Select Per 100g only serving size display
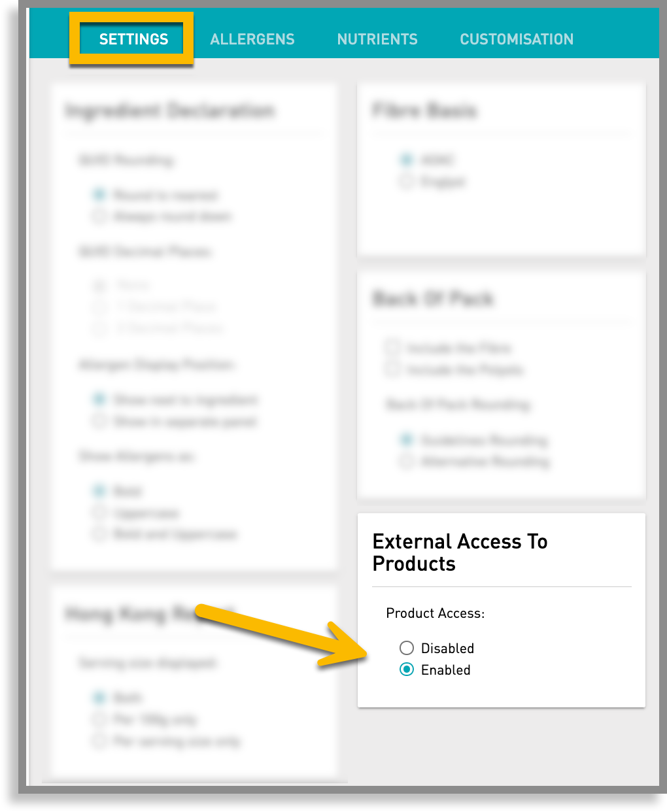 point(99,719)
